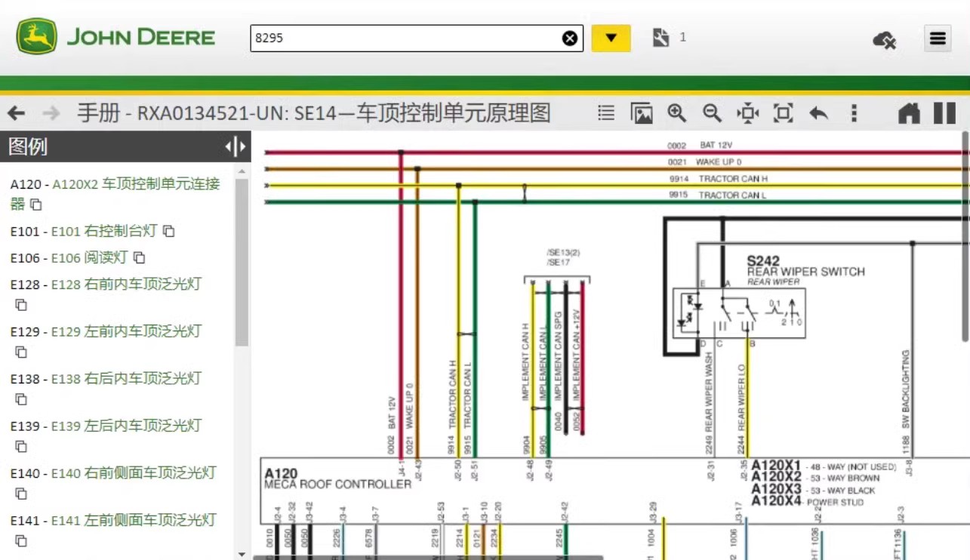Open the hamburger main menu
Viewport: 970px width, 560px height.
click(x=938, y=38)
